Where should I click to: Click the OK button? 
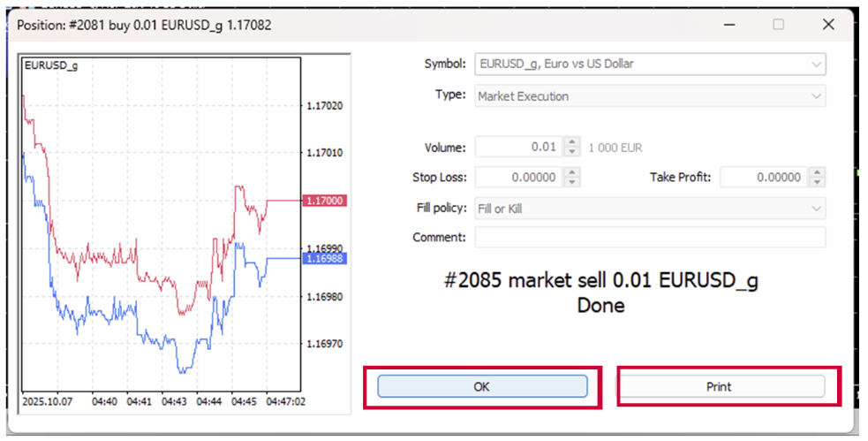point(482,386)
